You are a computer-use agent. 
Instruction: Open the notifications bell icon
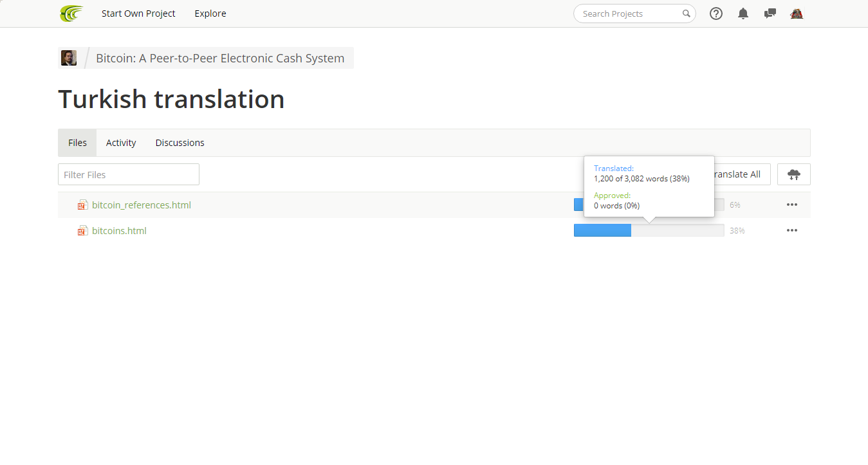pos(743,14)
